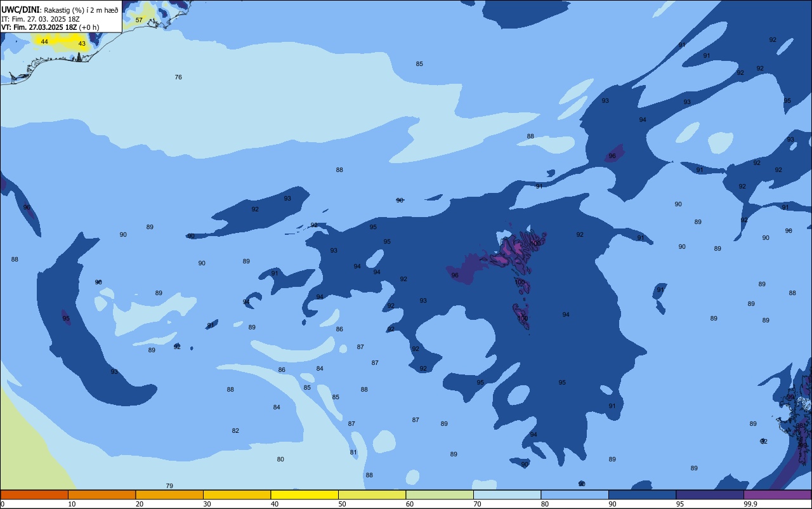This screenshot has width=812, height=509.
Task: Select the '30' legend scale label
Action: coord(207,504)
